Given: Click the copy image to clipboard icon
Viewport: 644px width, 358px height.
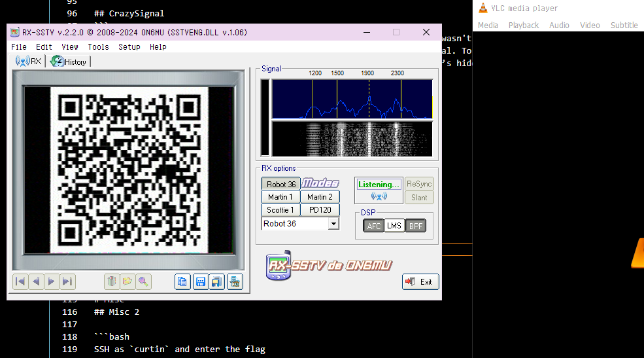Looking at the screenshot, I should click(x=183, y=281).
